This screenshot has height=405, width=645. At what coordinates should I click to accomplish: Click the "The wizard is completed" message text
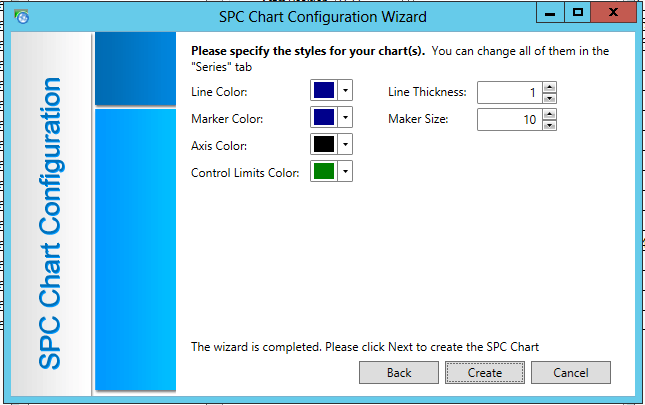pos(365,347)
